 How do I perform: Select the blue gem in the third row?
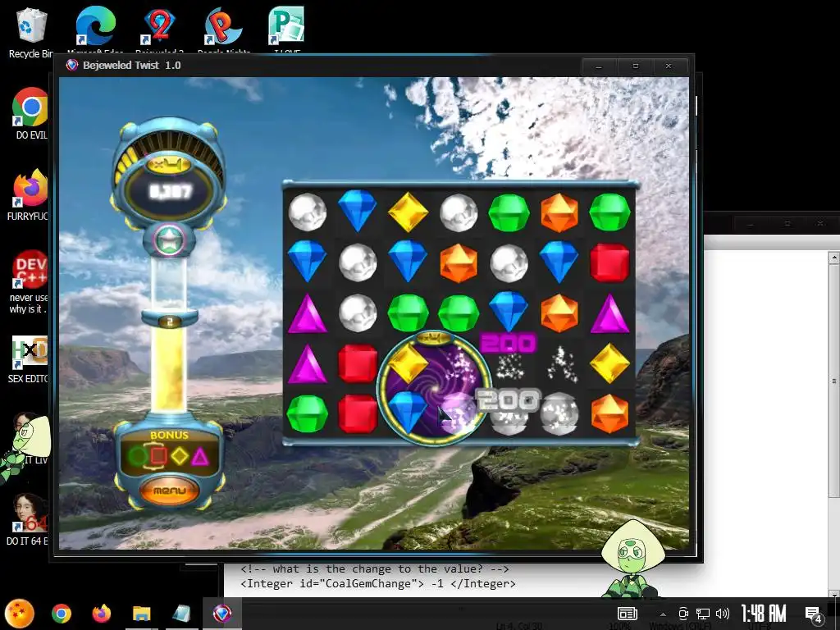pos(509,311)
